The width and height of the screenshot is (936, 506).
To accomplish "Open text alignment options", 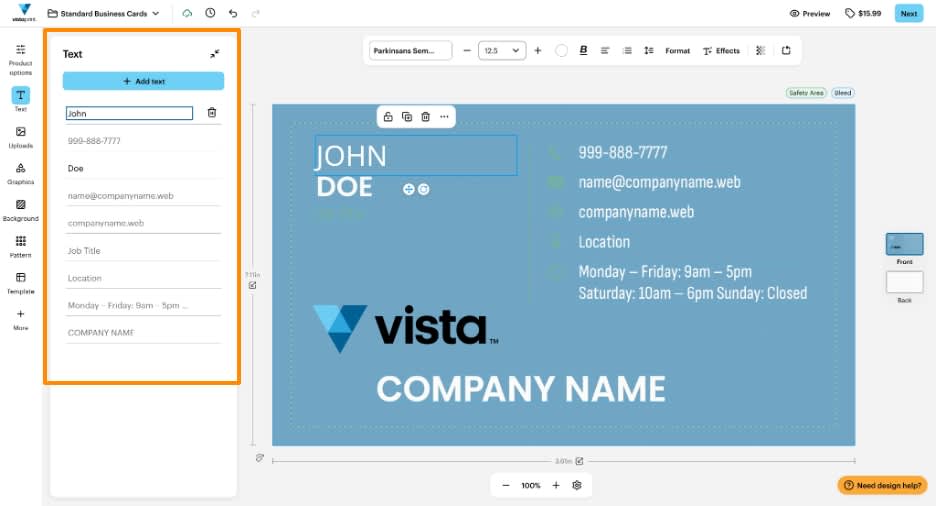I will 605,51.
